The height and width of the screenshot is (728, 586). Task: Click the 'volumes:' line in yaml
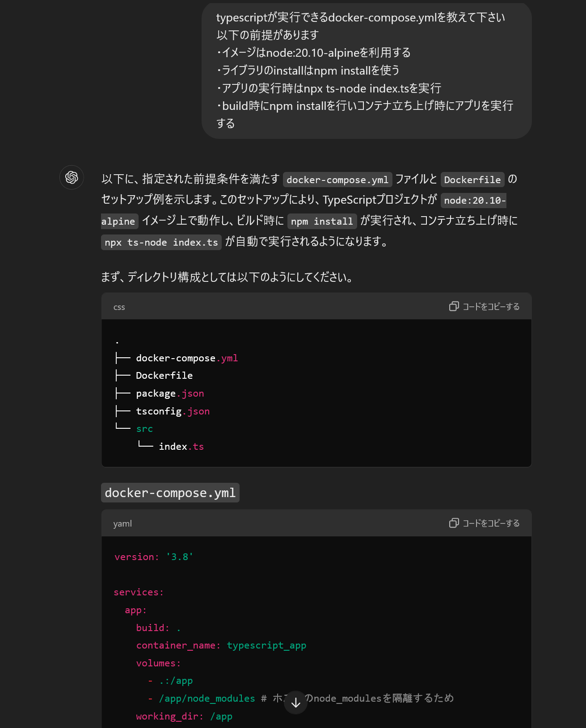tap(159, 663)
